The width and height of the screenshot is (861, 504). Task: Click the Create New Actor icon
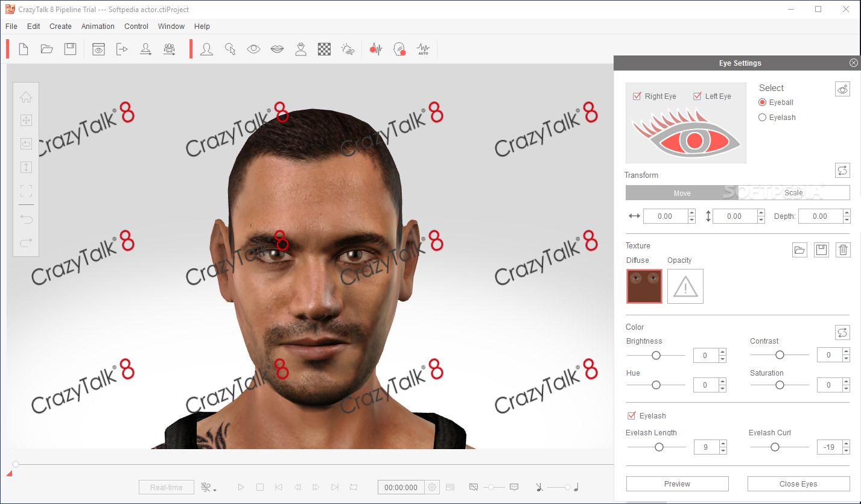pos(145,49)
